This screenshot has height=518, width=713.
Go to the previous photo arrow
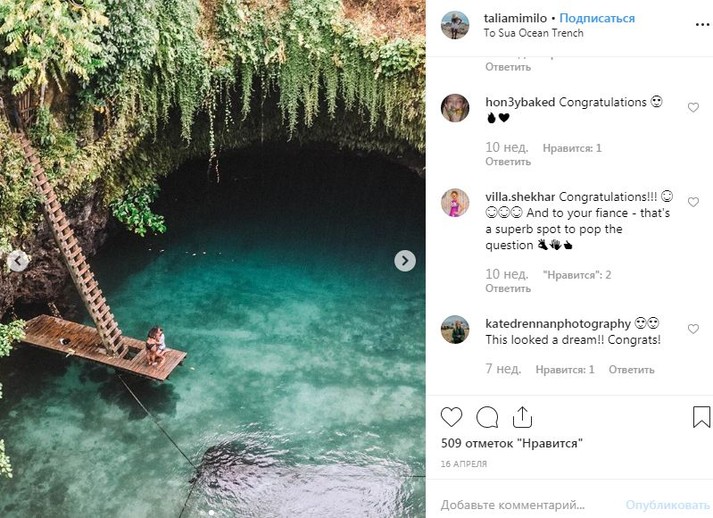[18, 261]
